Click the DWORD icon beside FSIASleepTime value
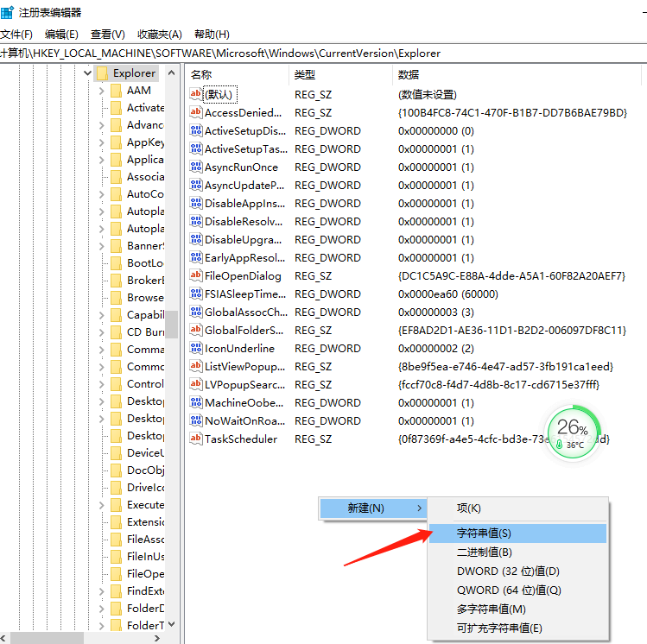The height and width of the screenshot is (644, 647). pyautogui.click(x=195, y=294)
